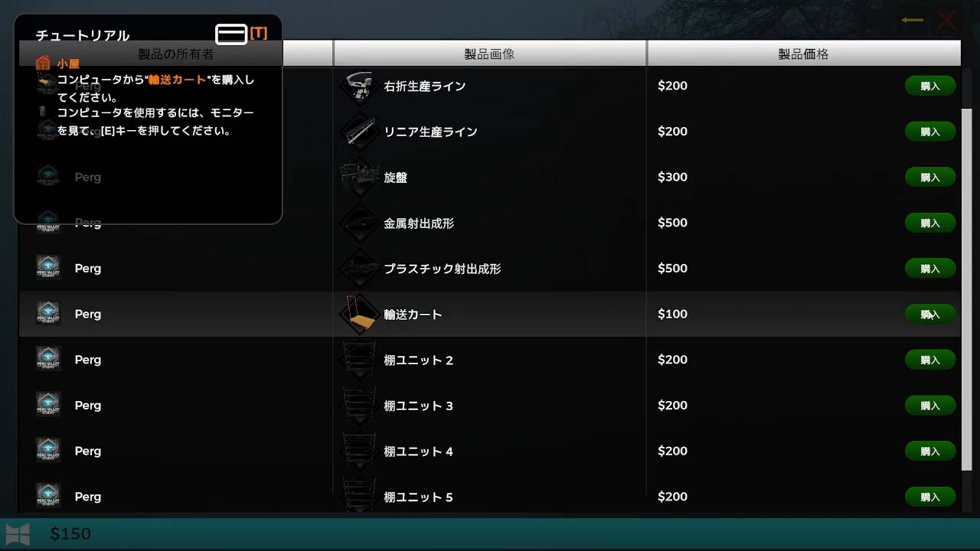Purchase プラスチック射出成形 for $500
The height and width of the screenshot is (551, 980).
tap(930, 269)
